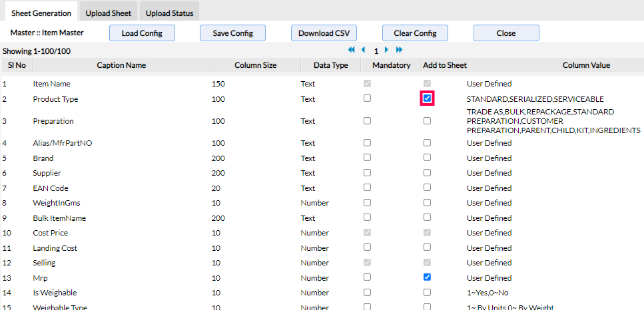Enable Add to Sheet for Preparation
The width and height of the screenshot is (644, 310).
[427, 121]
